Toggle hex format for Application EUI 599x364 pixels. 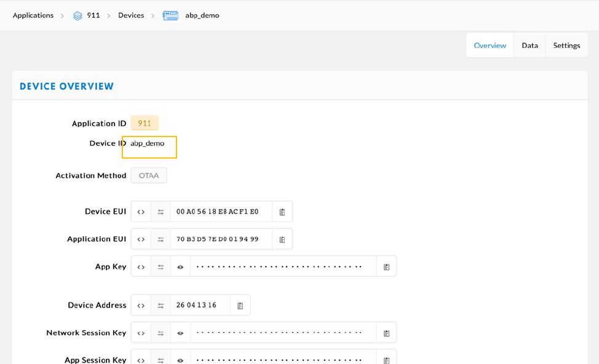pyautogui.click(x=141, y=239)
